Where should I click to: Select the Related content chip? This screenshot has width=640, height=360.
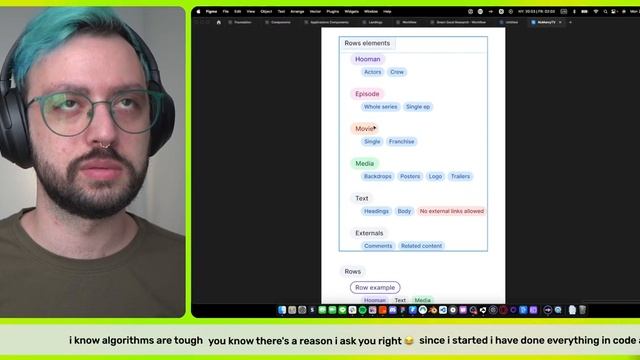[x=421, y=246]
